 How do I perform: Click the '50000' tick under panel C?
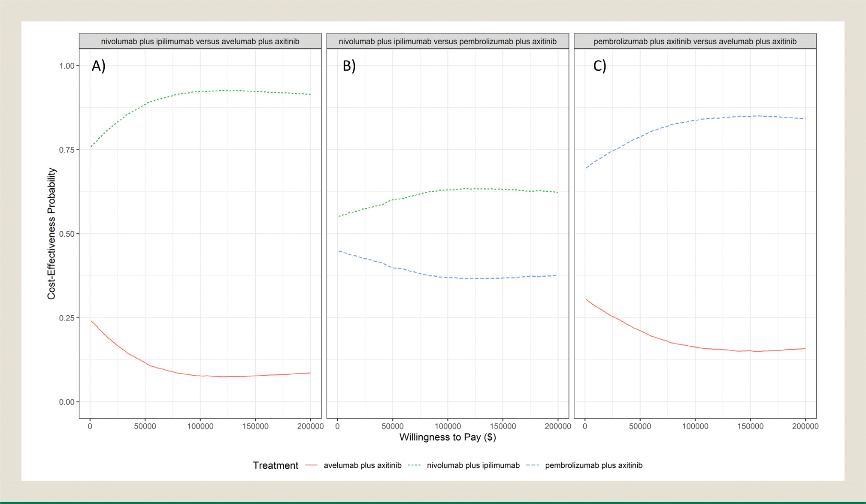tap(640, 426)
